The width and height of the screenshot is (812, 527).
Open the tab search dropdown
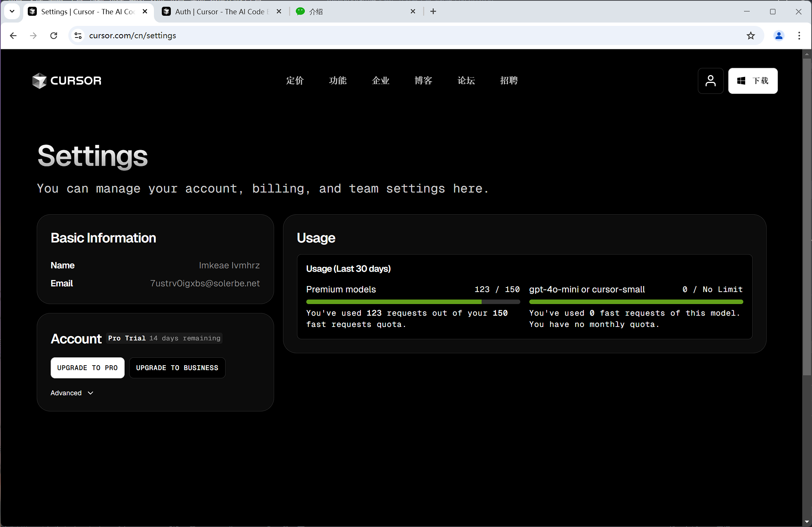coord(12,12)
